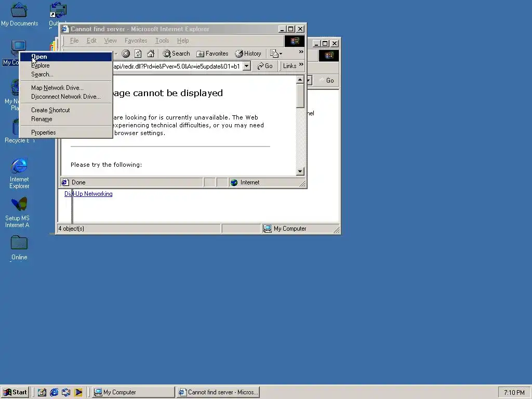
Task: Click the 7:10 PM system clock
Action: pyautogui.click(x=514, y=393)
